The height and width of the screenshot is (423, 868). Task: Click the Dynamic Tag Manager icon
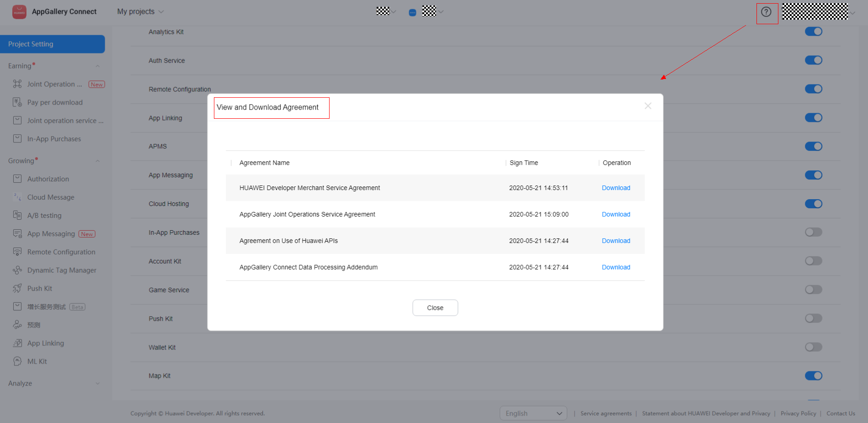tap(17, 270)
